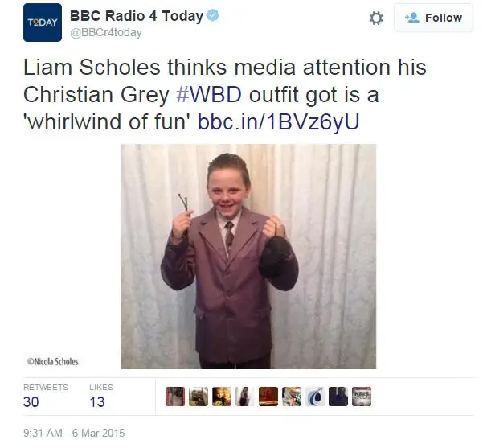
Task: Click the BBC Radio 4 Today account name
Action: coord(137,16)
